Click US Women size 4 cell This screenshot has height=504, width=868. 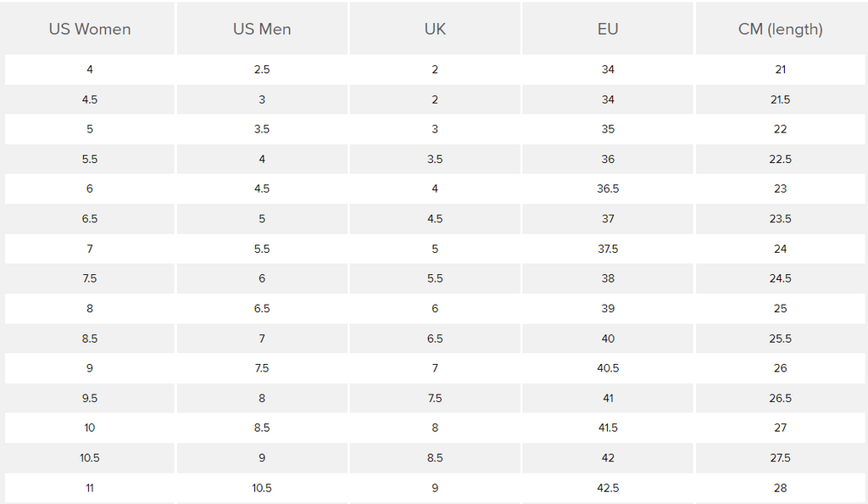[x=90, y=70]
